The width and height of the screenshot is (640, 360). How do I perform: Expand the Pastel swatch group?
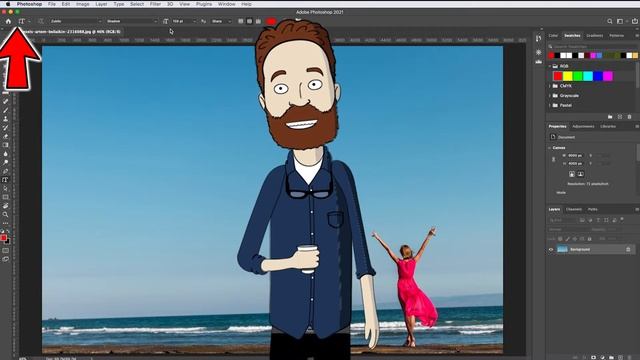tap(550, 105)
